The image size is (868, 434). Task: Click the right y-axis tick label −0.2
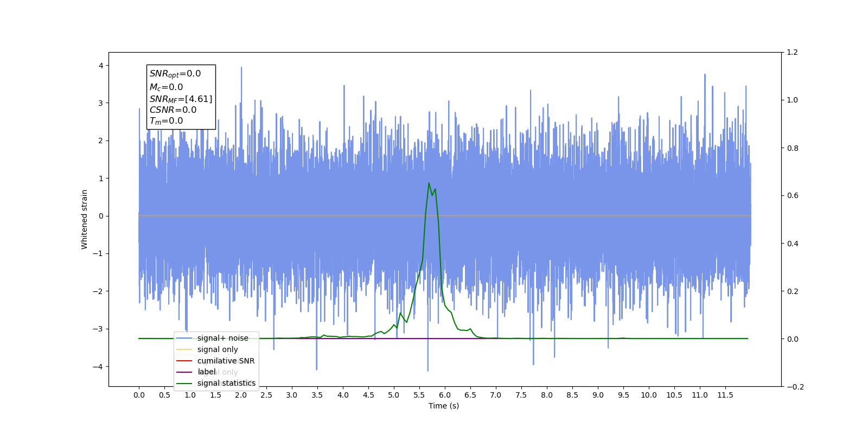795,387
